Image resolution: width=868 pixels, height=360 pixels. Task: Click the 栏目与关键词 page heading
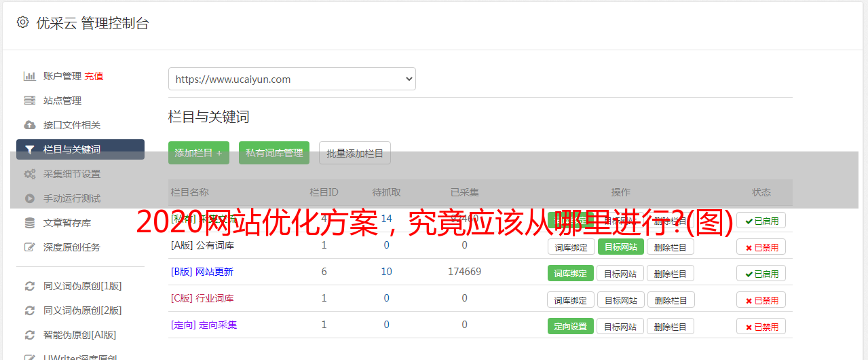[209, 117]
